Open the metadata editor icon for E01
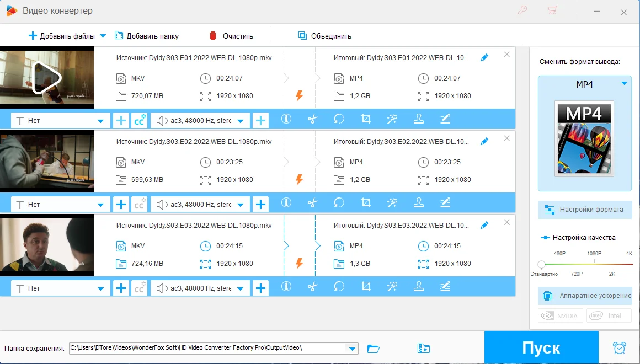Screen dimensions: 640x364 tap(445, 119)
